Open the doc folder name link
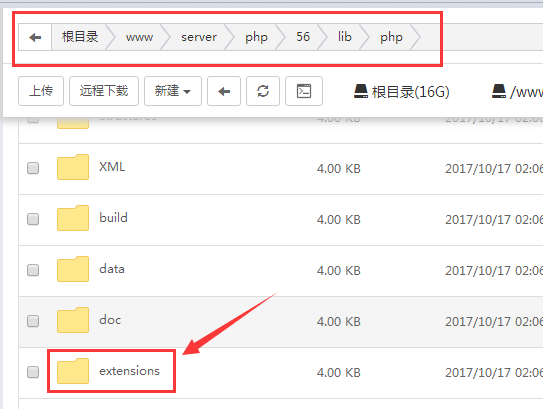 tap(110, 320)
